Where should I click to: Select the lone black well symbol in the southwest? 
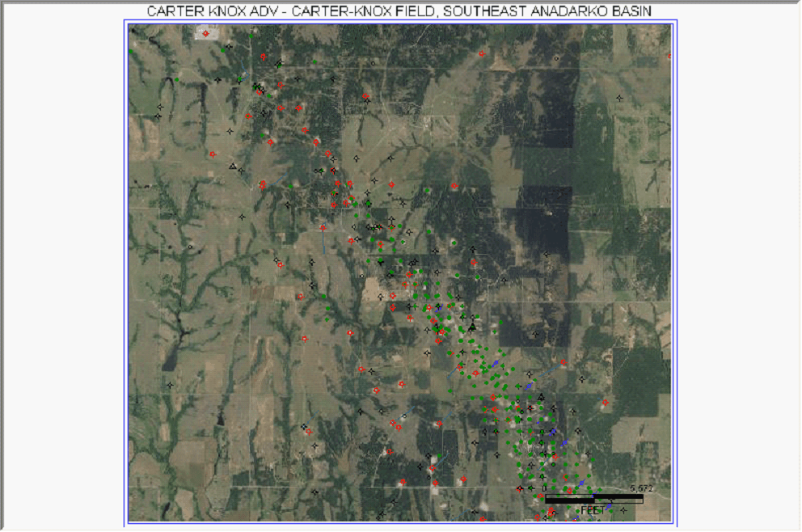coord(171,386)
